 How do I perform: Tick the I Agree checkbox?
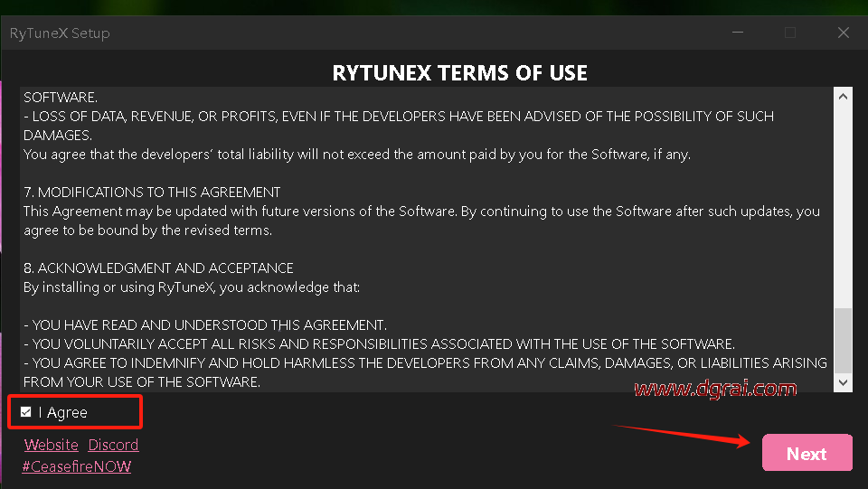(x=26, y=412)
